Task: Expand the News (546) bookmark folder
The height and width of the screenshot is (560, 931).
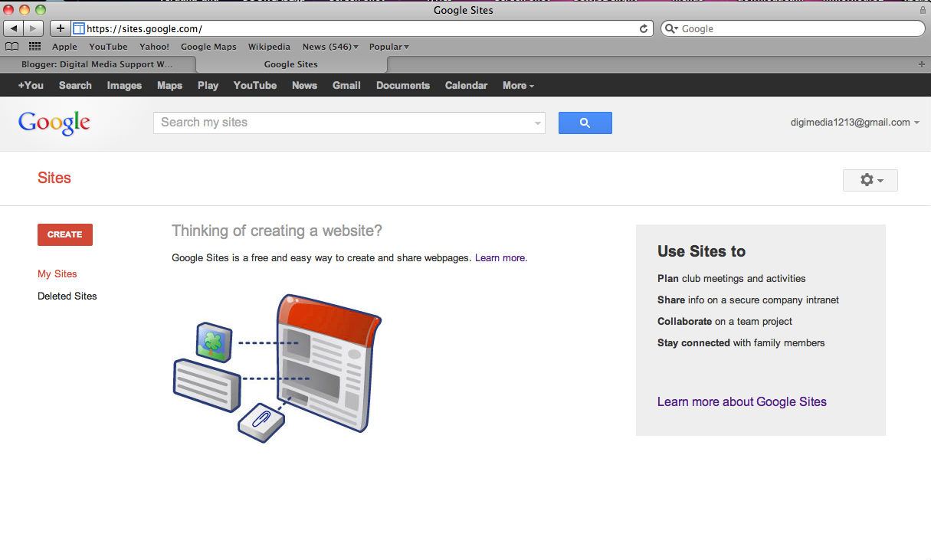Action: click(x=330, y=47)
